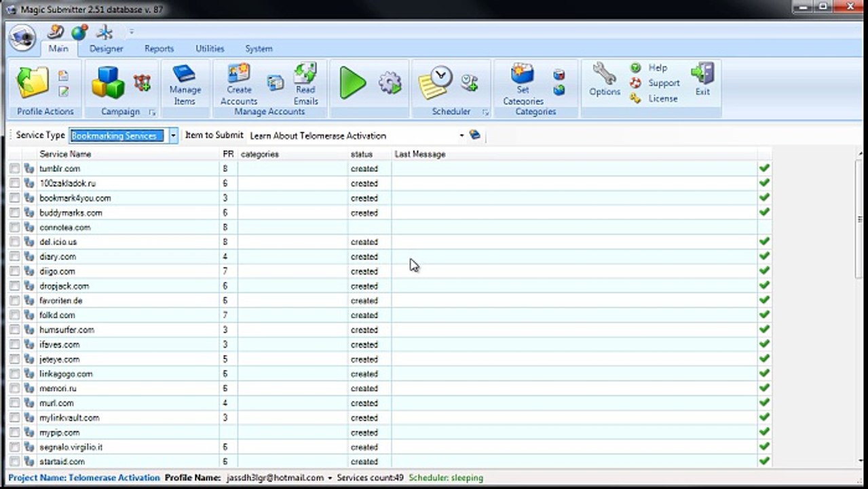Viewport: 868px width, 489px height.
Task: Click the globe quick-access toolbar icon
Action: [x=79, y=32]
